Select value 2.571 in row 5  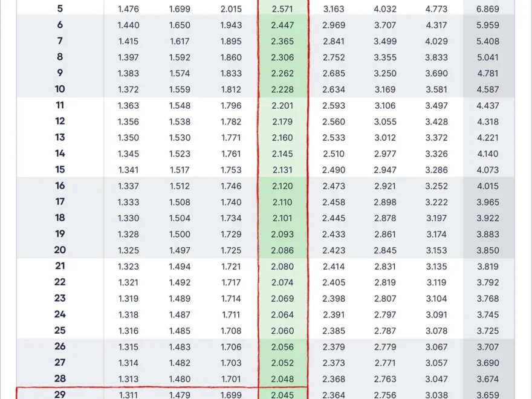(x=282, y=9)
